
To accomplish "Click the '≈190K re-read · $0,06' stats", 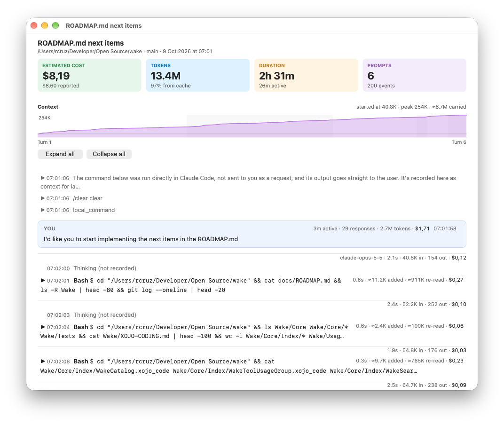I will click(x=435, y=326).
